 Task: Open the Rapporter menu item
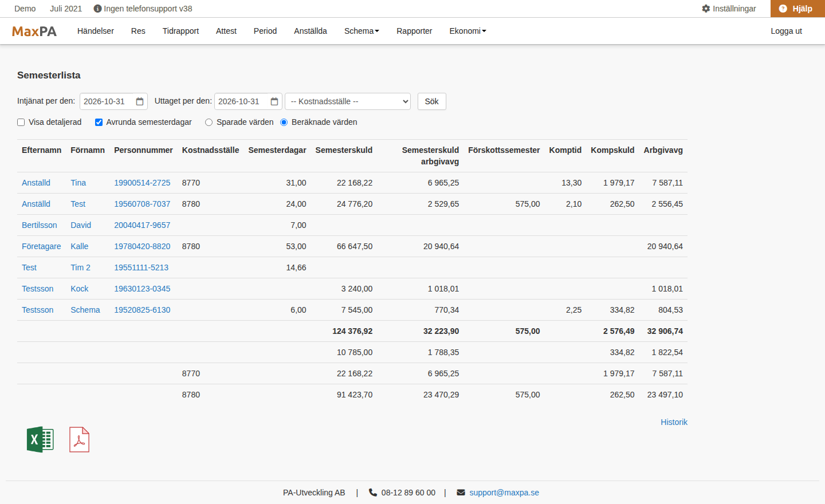coord(414,31)
